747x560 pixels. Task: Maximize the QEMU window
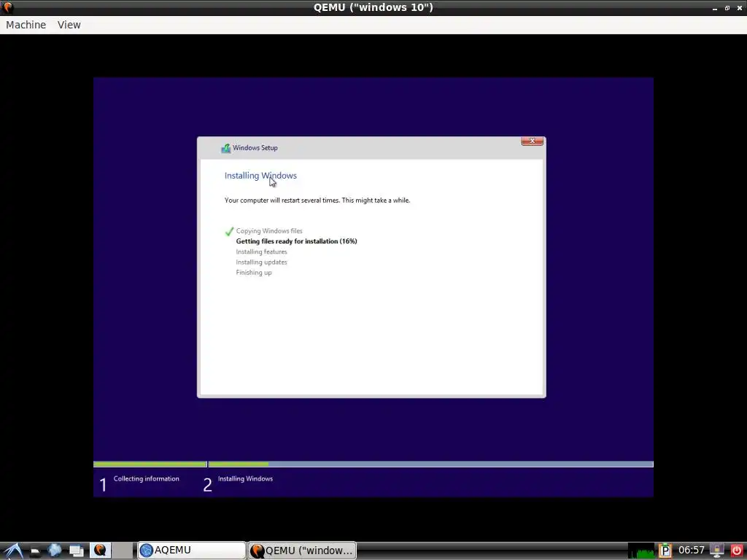pos(727,8)
